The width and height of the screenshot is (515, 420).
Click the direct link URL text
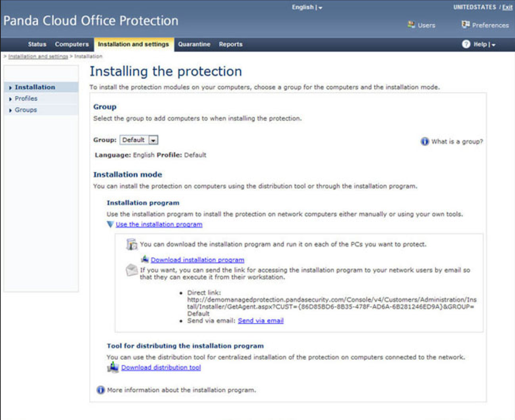pos(332,306)
